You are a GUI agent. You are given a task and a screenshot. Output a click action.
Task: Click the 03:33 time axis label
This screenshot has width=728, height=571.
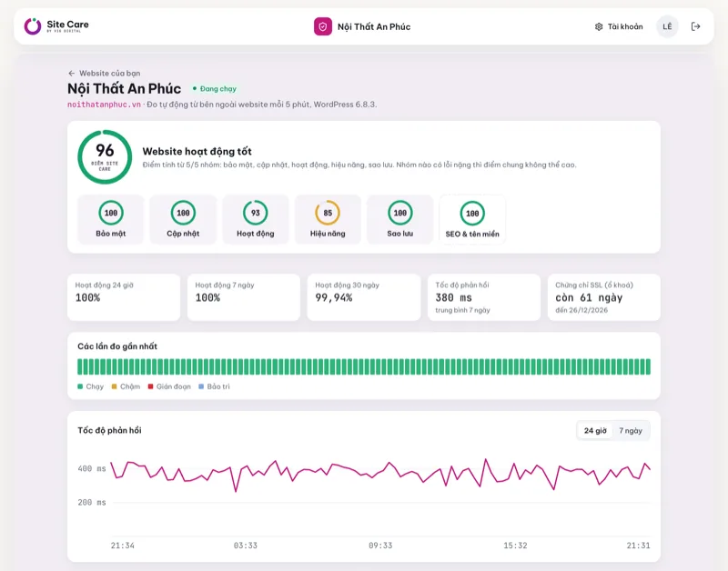(246, 546)
